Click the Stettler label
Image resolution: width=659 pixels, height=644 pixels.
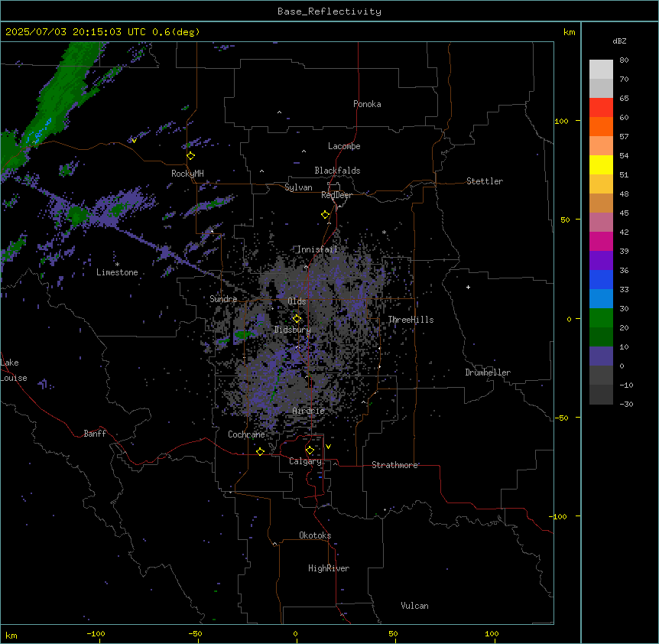point(485,181)
